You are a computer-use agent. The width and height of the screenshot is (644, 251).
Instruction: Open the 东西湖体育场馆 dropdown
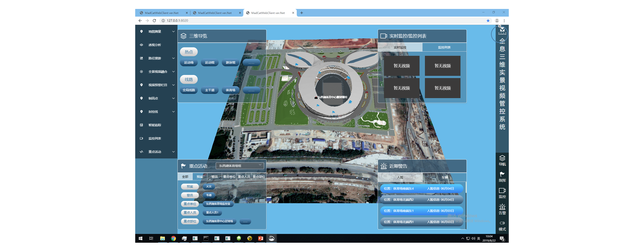[240, 166]
